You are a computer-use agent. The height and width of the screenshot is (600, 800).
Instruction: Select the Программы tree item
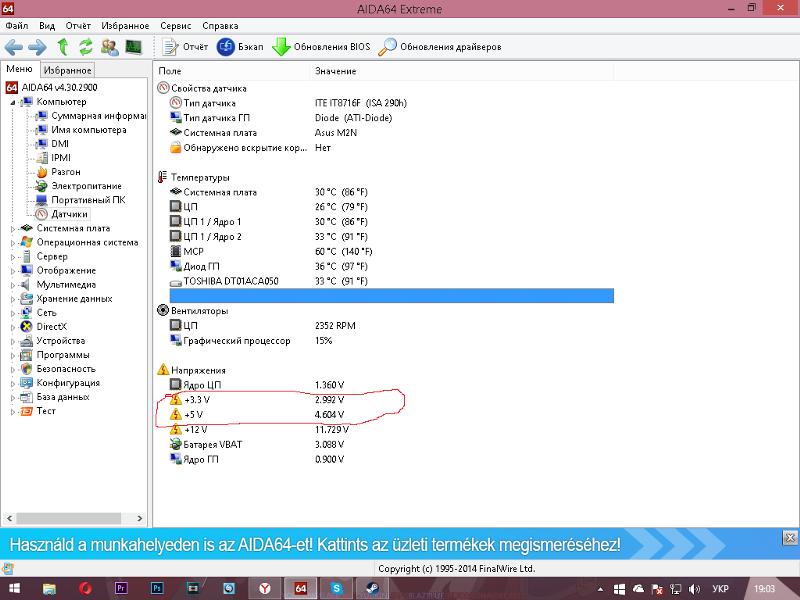pos(62,355)
